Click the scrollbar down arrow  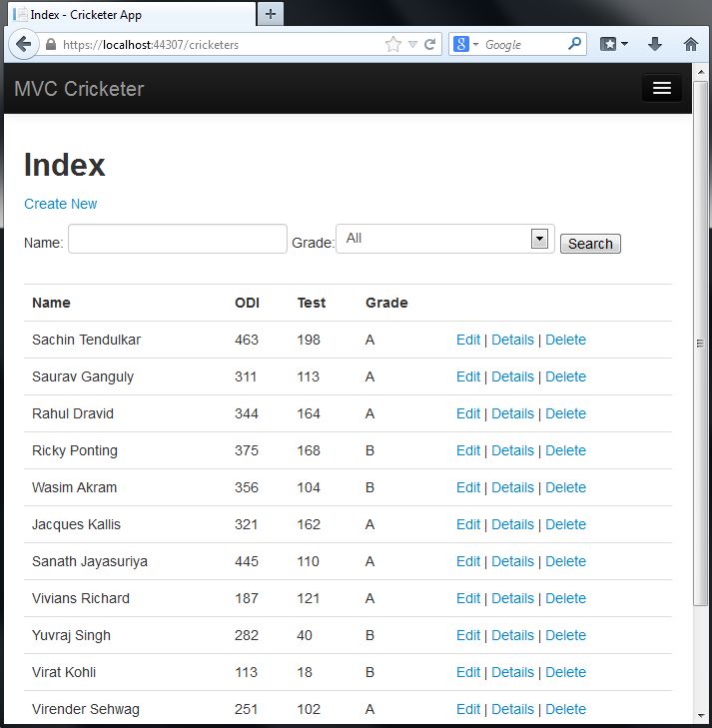coord(700,716)
